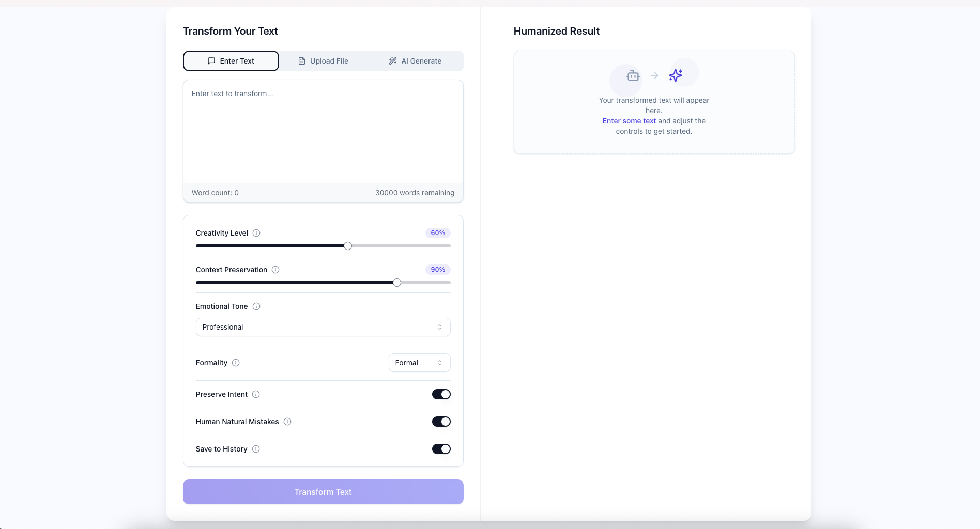
Task: Click the Emotional Tone info icon
Action: pos(256,306)
